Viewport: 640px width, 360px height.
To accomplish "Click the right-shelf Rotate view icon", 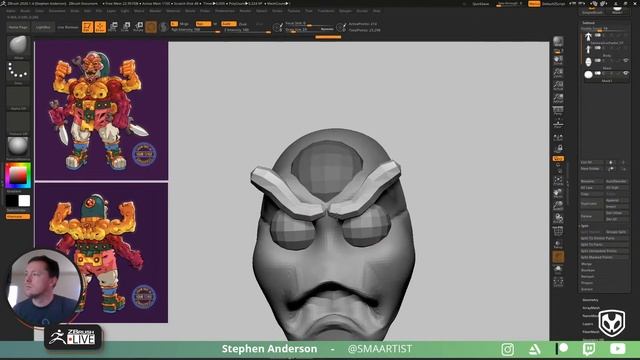I will 558,218.
